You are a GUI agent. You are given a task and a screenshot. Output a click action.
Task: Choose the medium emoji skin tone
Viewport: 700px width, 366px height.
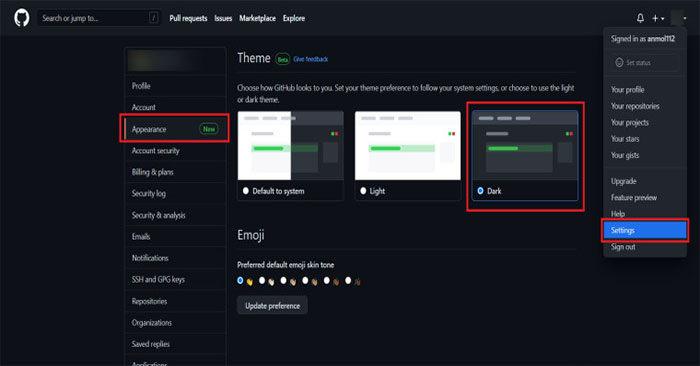click(x=305, y=280)
